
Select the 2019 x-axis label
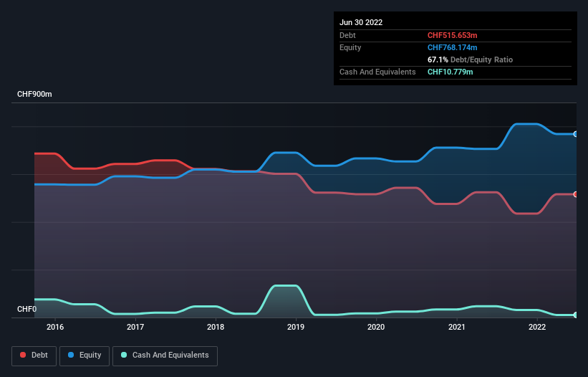[296, 327]
